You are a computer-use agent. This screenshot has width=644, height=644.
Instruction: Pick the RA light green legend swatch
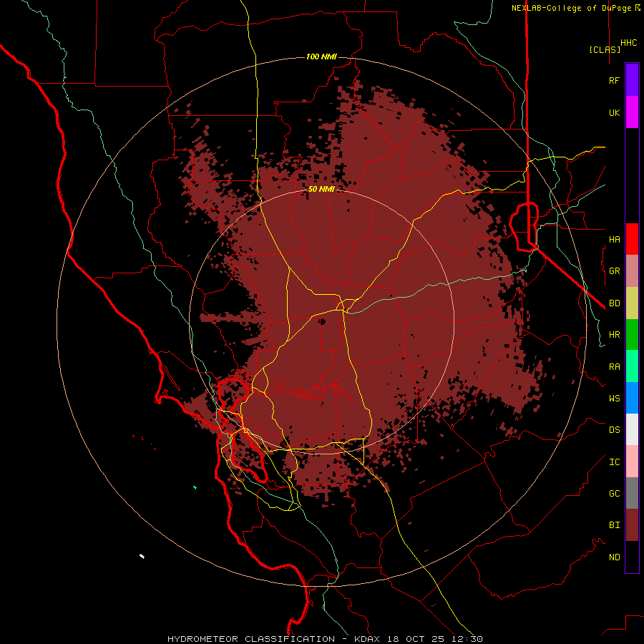[x=632, y=366]
